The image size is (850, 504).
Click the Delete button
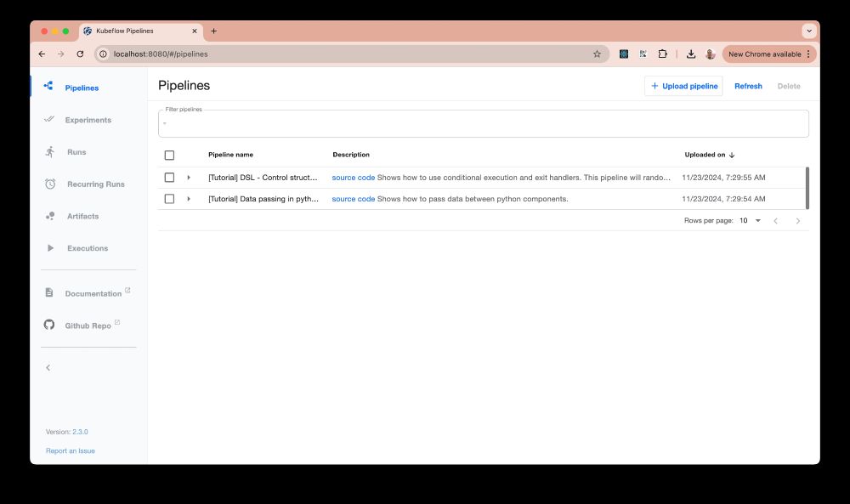tap(789, 86)
